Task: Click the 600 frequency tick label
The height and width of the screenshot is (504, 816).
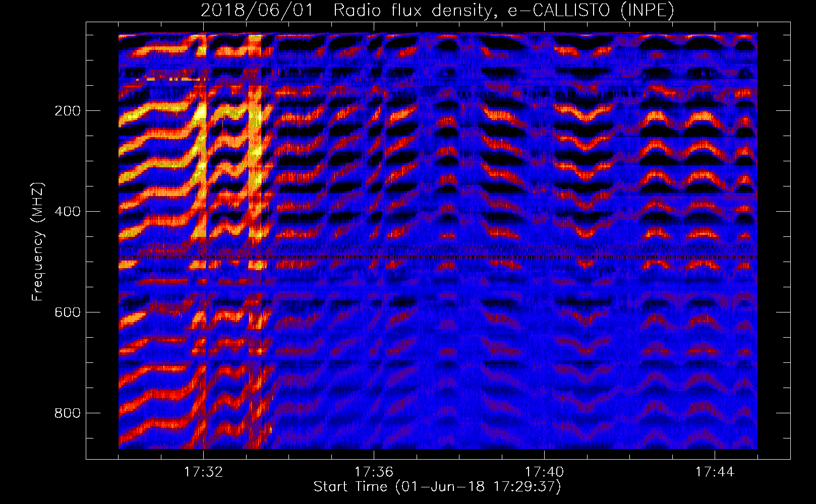Action: tap(68, 312)
